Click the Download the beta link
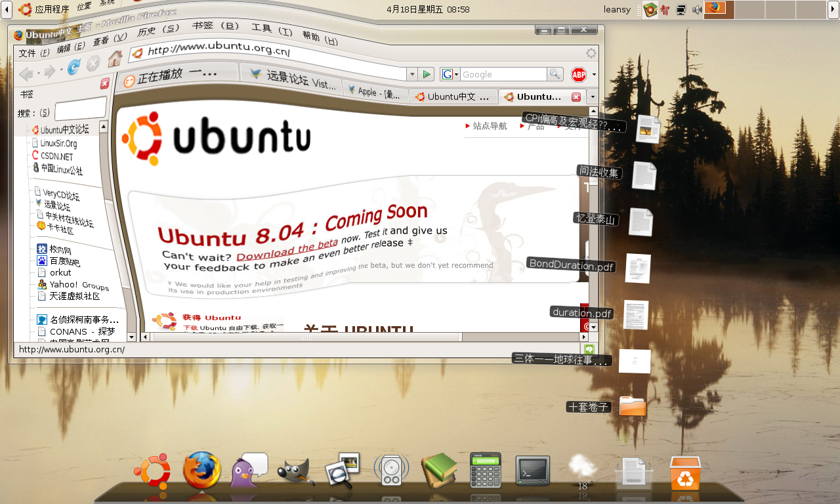Screen dimensions: 840x504 point(287,251)
